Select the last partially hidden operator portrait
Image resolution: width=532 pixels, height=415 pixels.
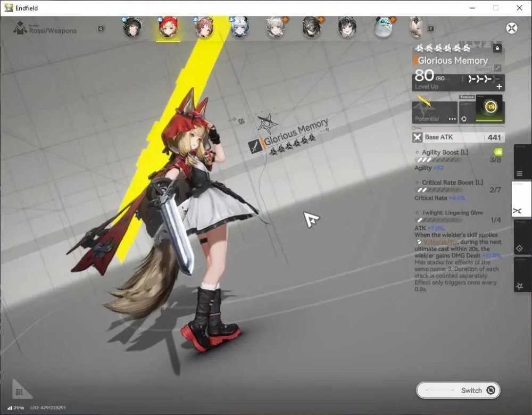tap(416, 27)
